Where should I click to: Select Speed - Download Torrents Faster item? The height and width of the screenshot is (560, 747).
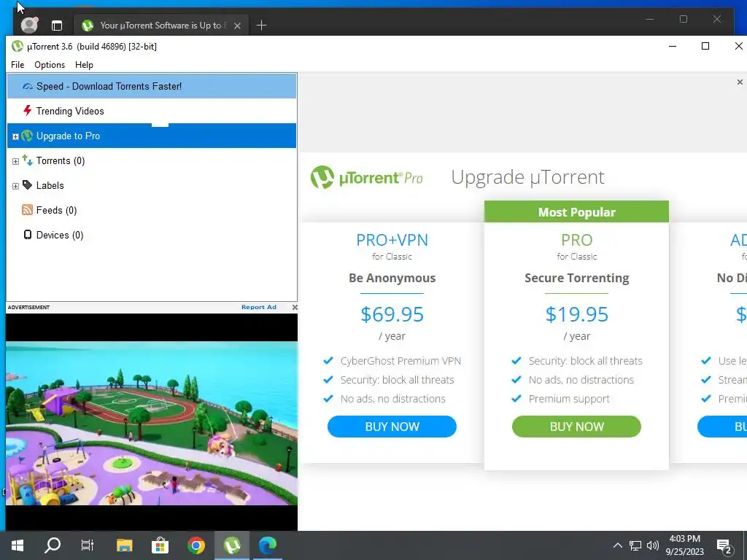(x=152, y=86)
